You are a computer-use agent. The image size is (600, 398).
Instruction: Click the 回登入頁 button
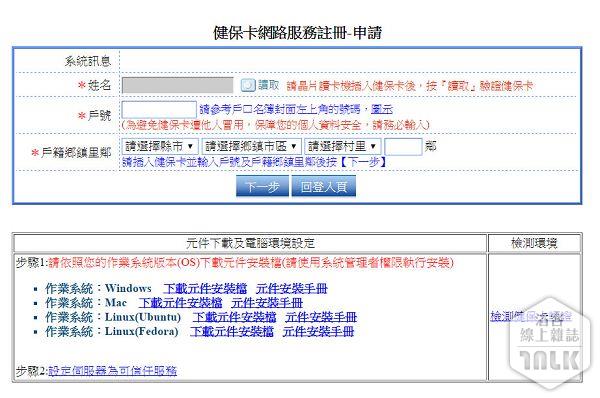(x=324, y=186)
